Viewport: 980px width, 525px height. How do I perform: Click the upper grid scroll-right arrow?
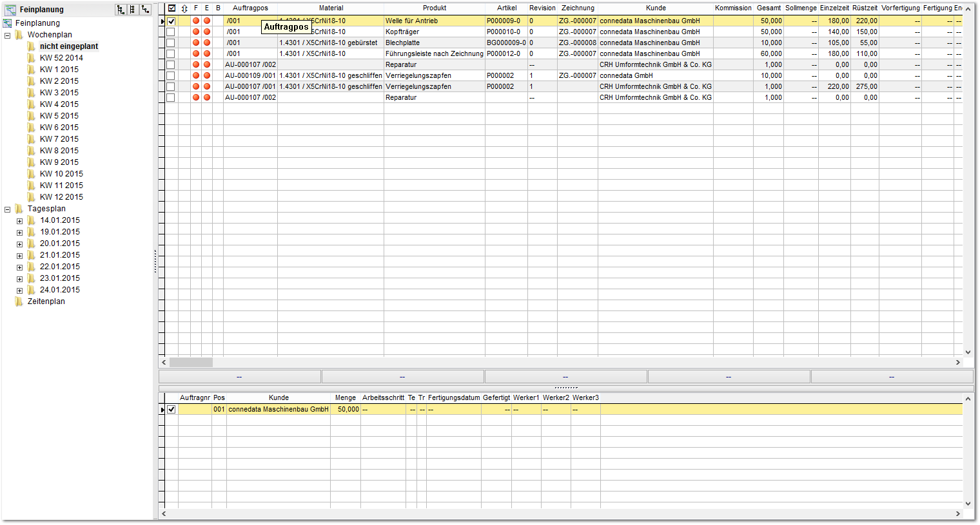(x=957, y=363)
